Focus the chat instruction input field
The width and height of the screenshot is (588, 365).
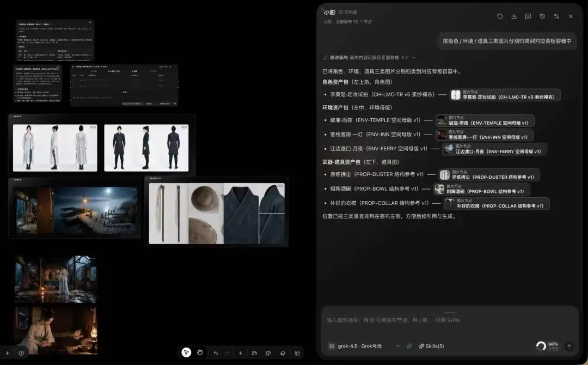(x=450, y=320)
